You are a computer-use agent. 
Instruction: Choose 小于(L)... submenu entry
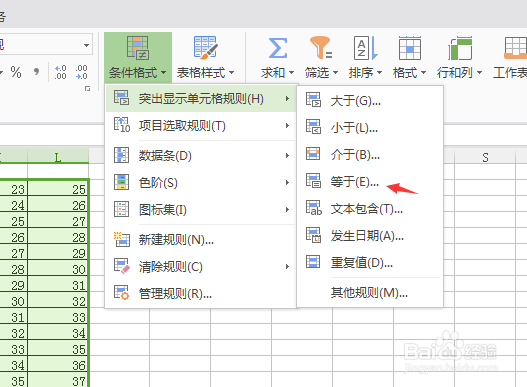pyautogui.click(x=370, y=127)
